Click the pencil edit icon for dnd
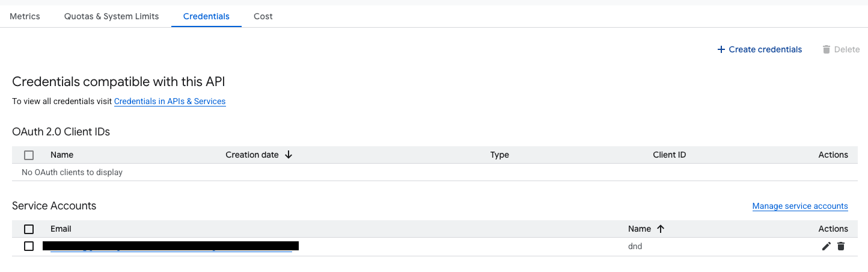Image resolution: width=868 pixels, height=272 pixels. click(827, 246)
